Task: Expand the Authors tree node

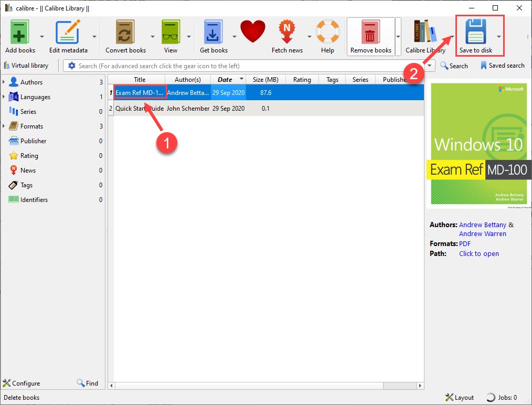Action: click(x=3, y=82)
